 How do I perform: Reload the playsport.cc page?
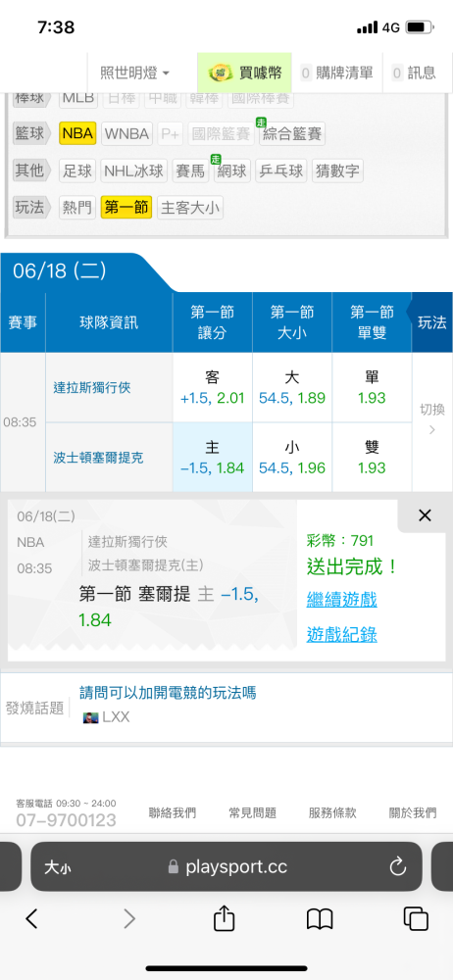[398, 866]
